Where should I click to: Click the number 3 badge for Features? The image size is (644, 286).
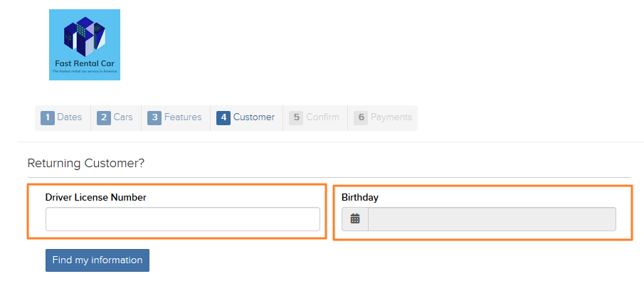click(x=154, y=118)
